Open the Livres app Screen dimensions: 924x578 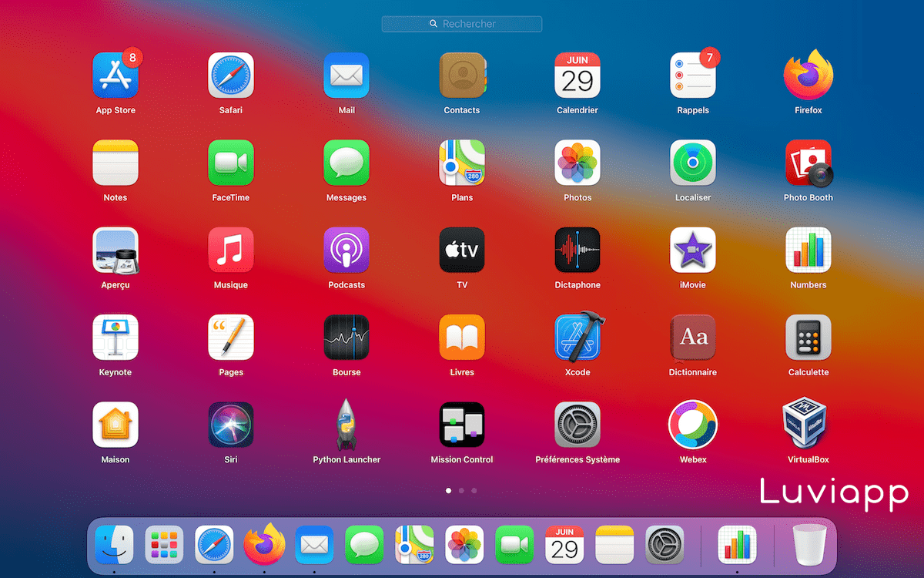pos(461,338)
